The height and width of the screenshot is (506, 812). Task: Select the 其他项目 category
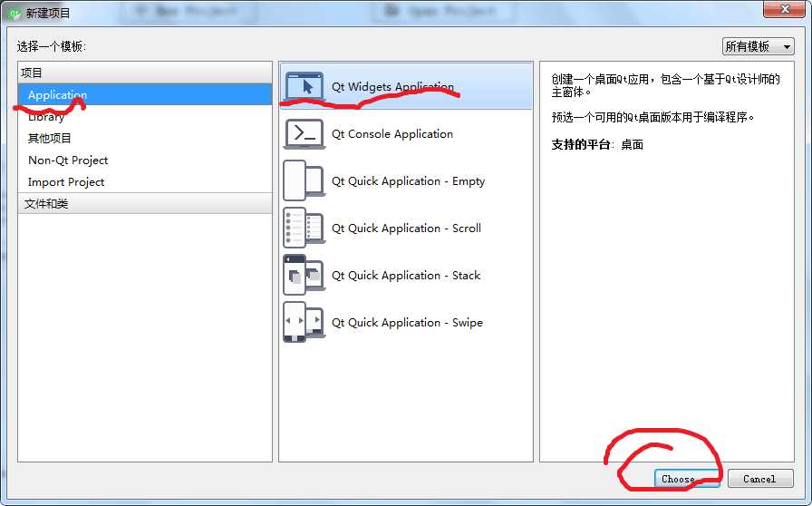pos(145,139)
